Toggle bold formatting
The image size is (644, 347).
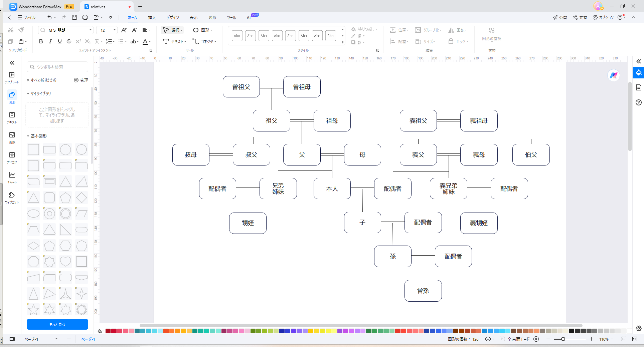[41, 41]
